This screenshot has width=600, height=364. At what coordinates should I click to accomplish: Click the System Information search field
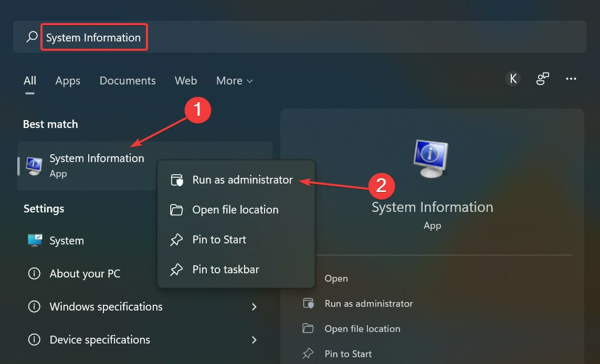click(300, 37)
